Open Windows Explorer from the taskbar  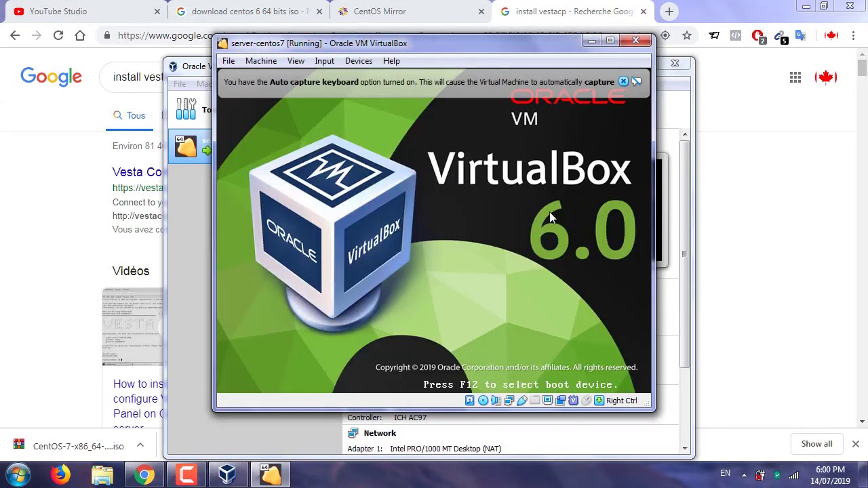102,474
